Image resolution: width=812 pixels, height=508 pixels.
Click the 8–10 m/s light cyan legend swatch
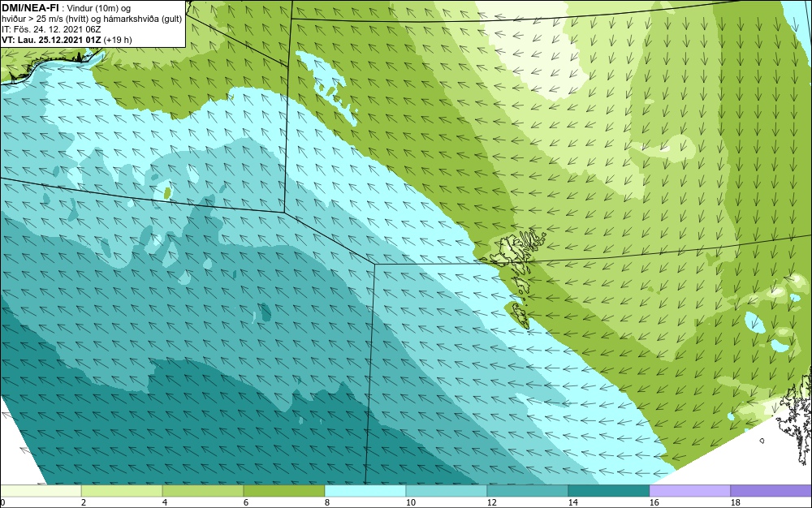(365, 490)
